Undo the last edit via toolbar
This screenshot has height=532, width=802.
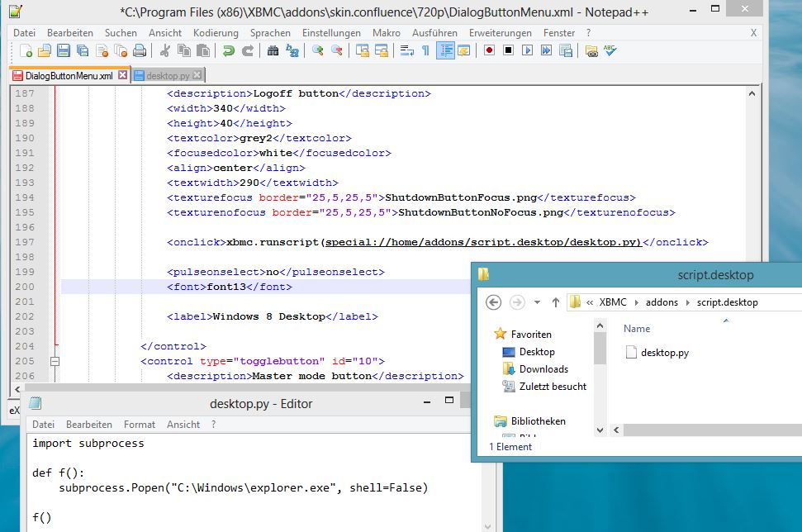(x=229, y=50)
